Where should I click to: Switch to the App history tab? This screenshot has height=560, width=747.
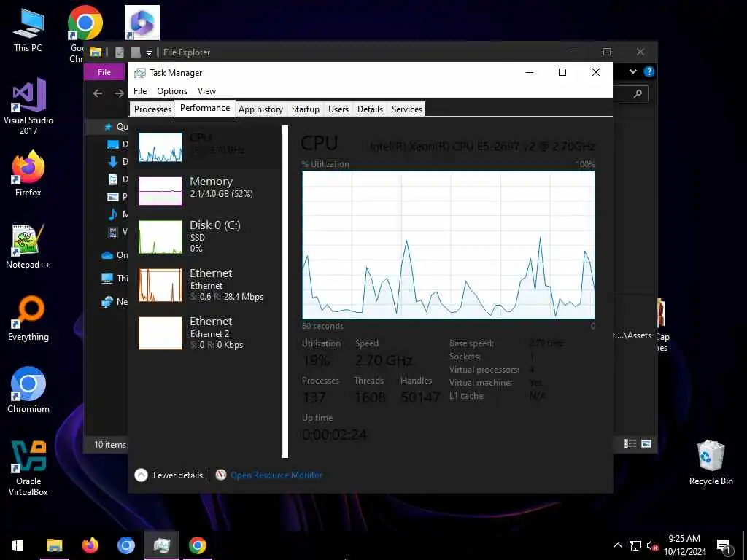(260, 109)
